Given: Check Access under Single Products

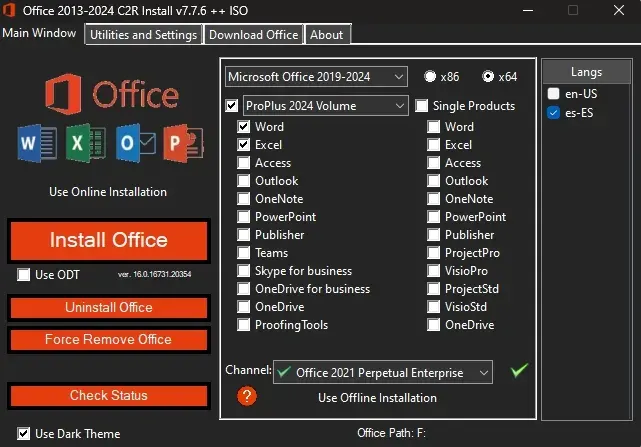Looking at the screenshot, I should pyautogui.click(x=434, y=163).
